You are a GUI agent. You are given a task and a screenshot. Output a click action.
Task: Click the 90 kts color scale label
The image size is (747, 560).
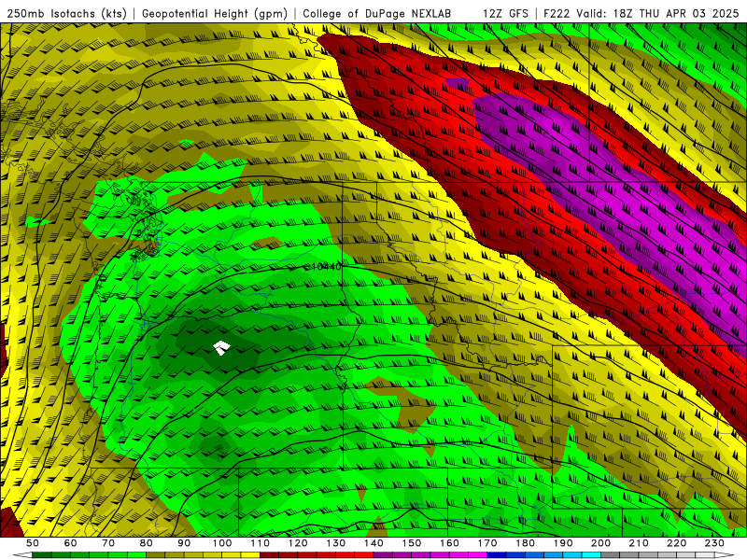pos(184,543)
